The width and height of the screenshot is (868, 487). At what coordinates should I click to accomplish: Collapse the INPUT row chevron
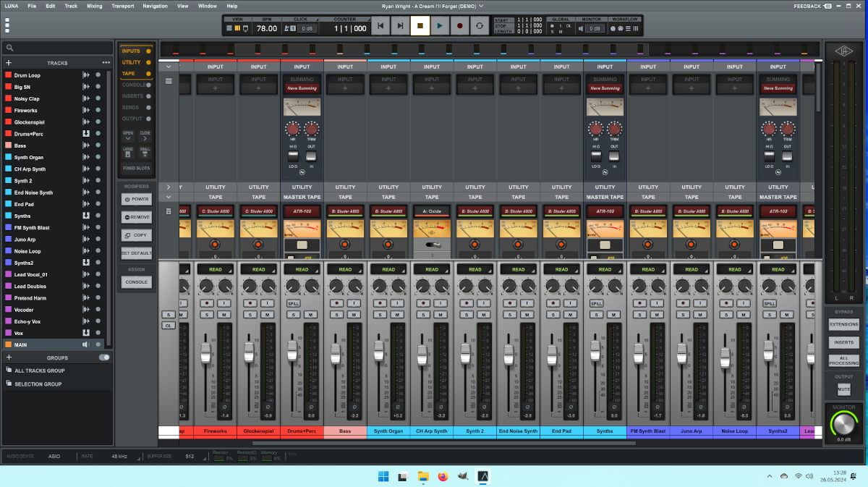point(169,67)
